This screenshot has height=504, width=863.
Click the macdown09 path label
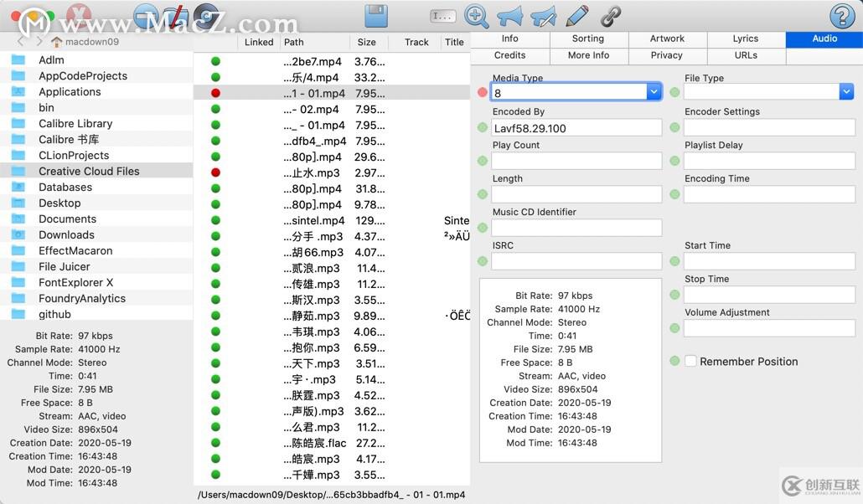tap(92, 42)
